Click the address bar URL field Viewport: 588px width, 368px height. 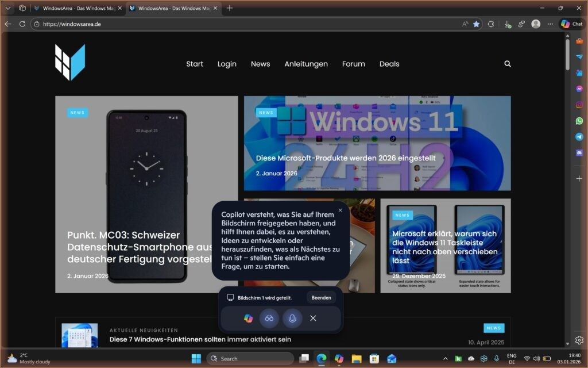(x=230, y=24)
